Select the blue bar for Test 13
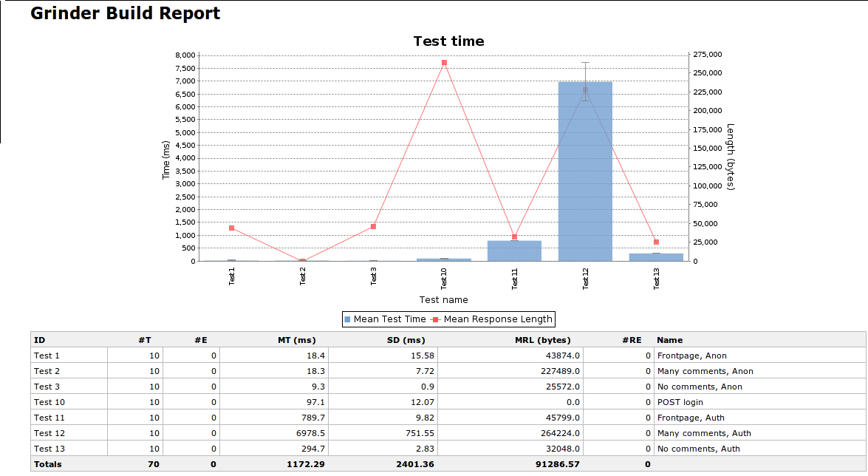 click(656, 257)
